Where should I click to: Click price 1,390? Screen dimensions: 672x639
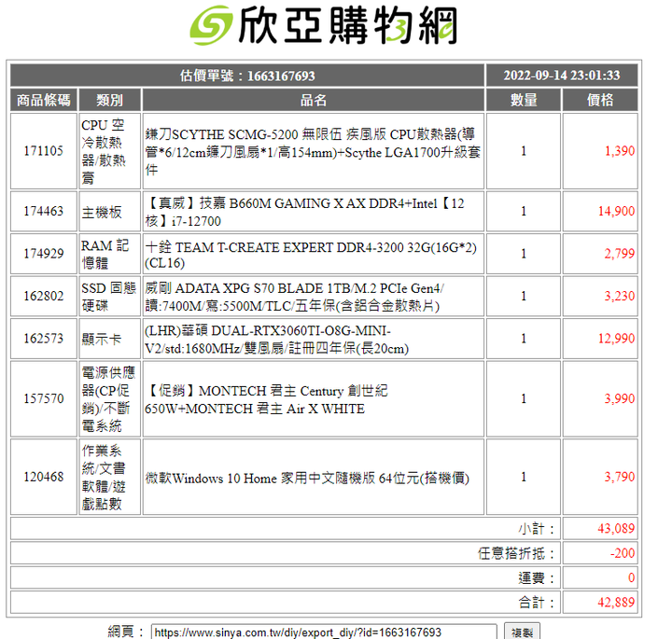click(x=620, y=151)
